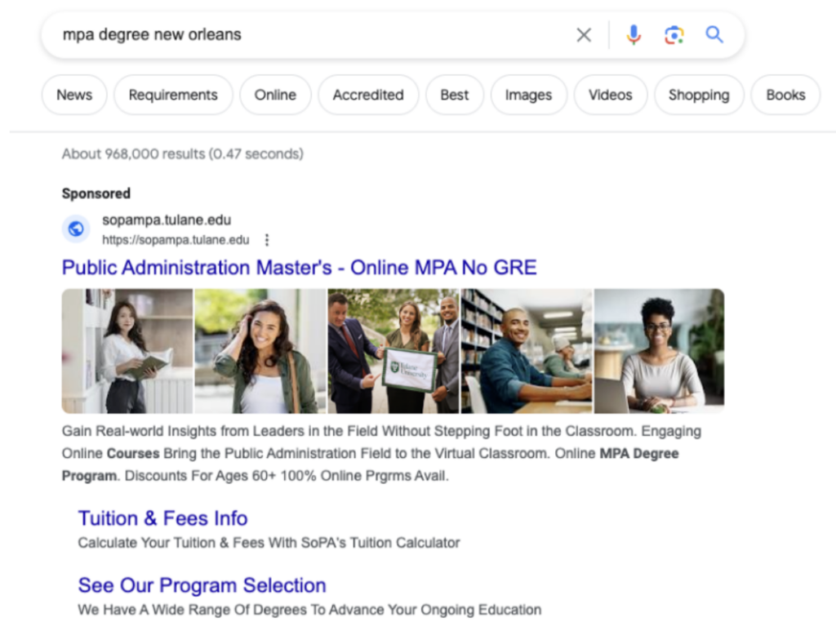
Task: Open See Our Program Selection sitelink
Action: pyautogui.click(x=202, y=585)
